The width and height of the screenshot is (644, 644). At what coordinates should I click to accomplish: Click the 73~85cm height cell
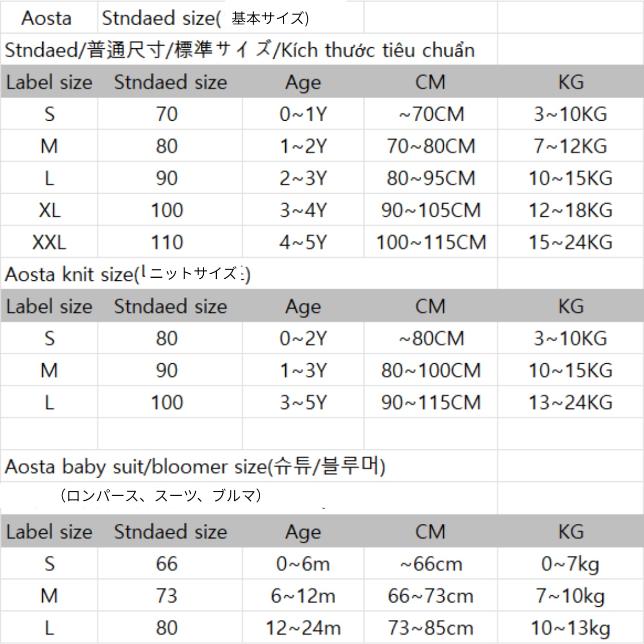tap(431, 628)
